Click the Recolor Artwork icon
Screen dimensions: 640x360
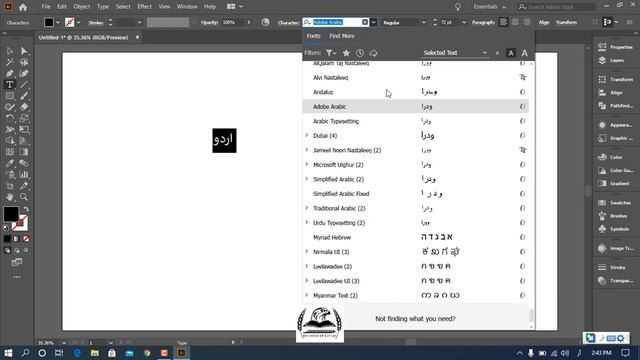tap(265, 22)
